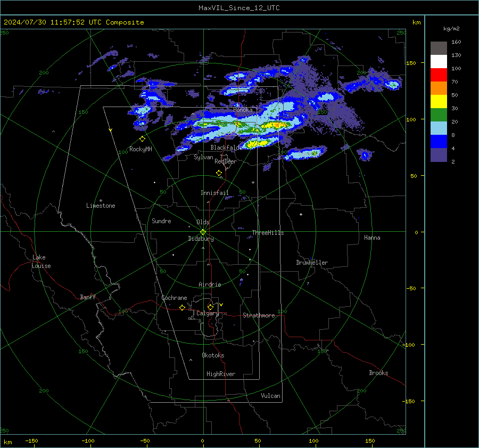Select the yellow 50 kg/m2 legend swatch

(x=439, y=102)
